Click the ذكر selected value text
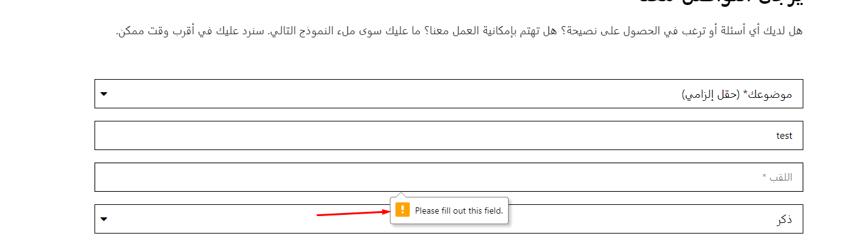868x246 pixels. point(785,220)
